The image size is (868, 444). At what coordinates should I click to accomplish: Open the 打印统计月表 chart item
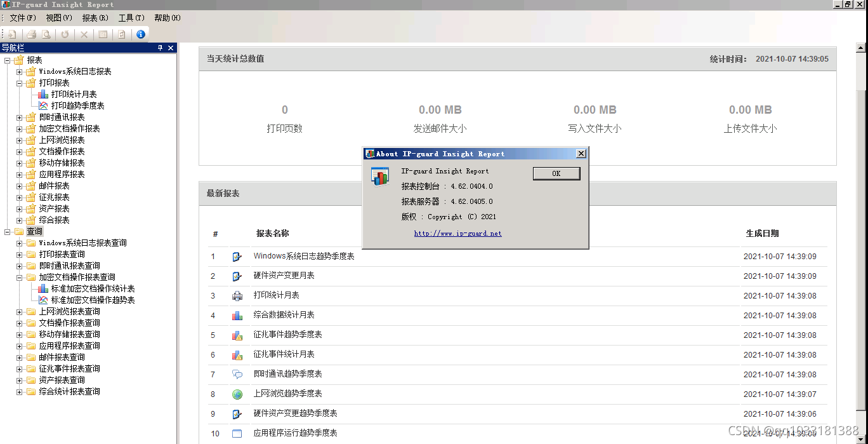point(67,94)
